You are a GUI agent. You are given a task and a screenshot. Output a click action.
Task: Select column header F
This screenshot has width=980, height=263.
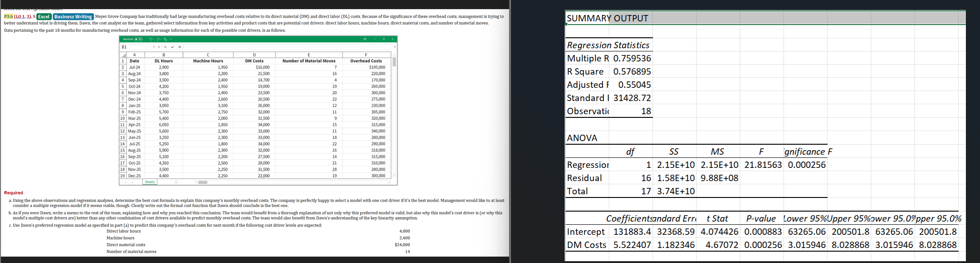click(367, 55)
